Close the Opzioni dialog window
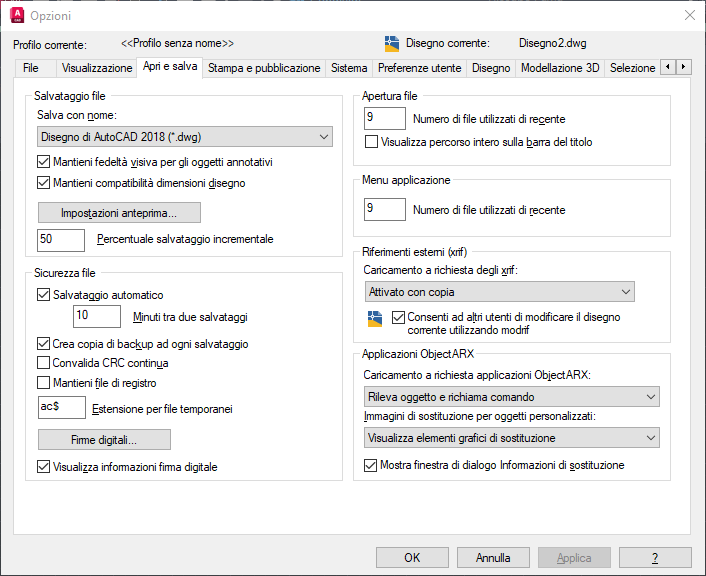Image resolution: width=706 pixels, height=576 pixels. tap(689, 15)
